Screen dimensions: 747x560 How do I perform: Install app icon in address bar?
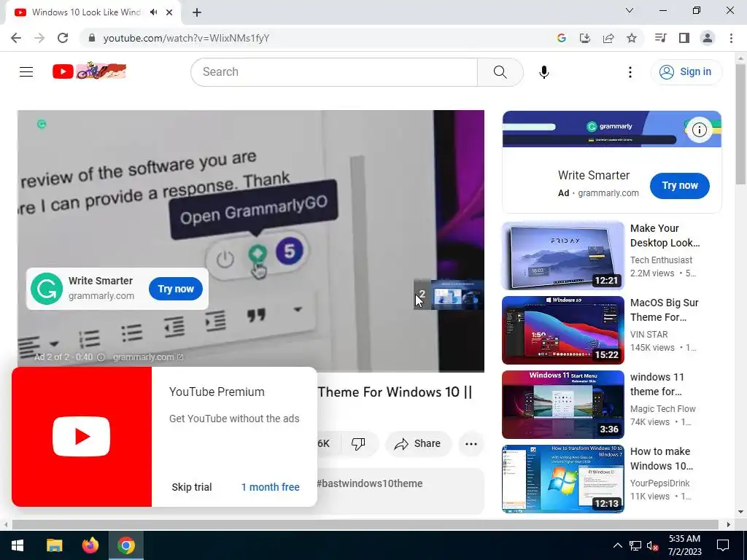(584, 38)
